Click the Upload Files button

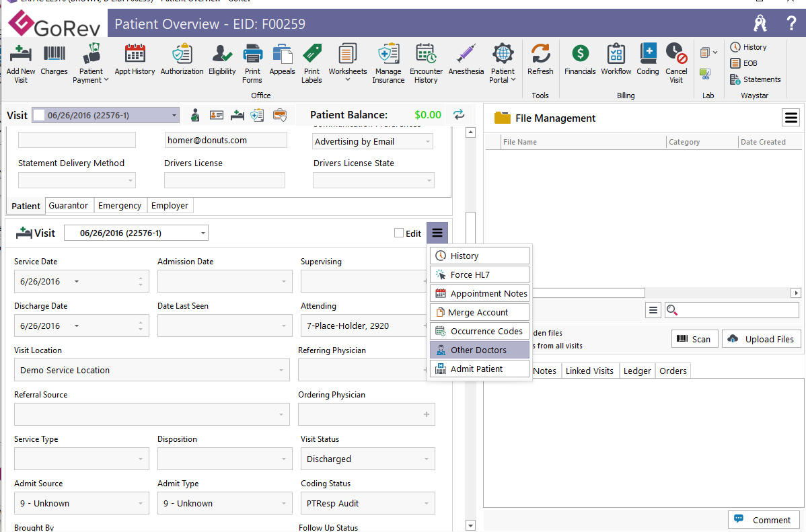coord(762,339)
